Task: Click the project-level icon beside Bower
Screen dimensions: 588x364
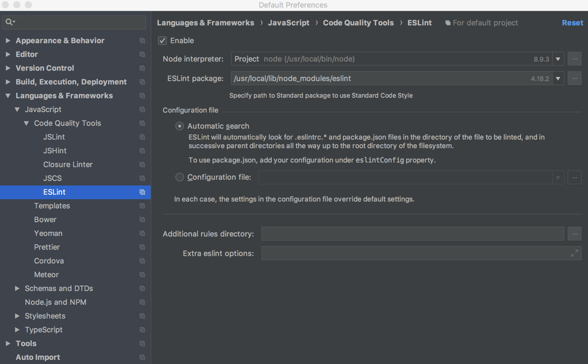Action: (x=142, y=219)
